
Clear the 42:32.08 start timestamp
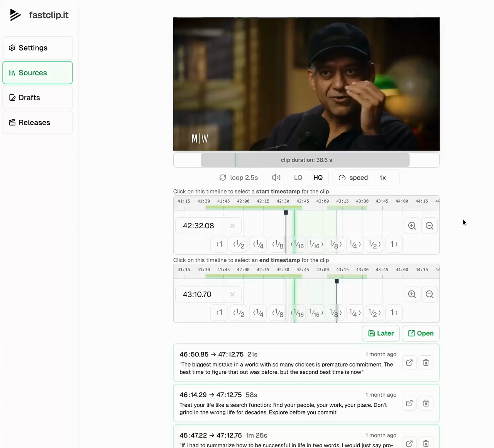[232, 226]
